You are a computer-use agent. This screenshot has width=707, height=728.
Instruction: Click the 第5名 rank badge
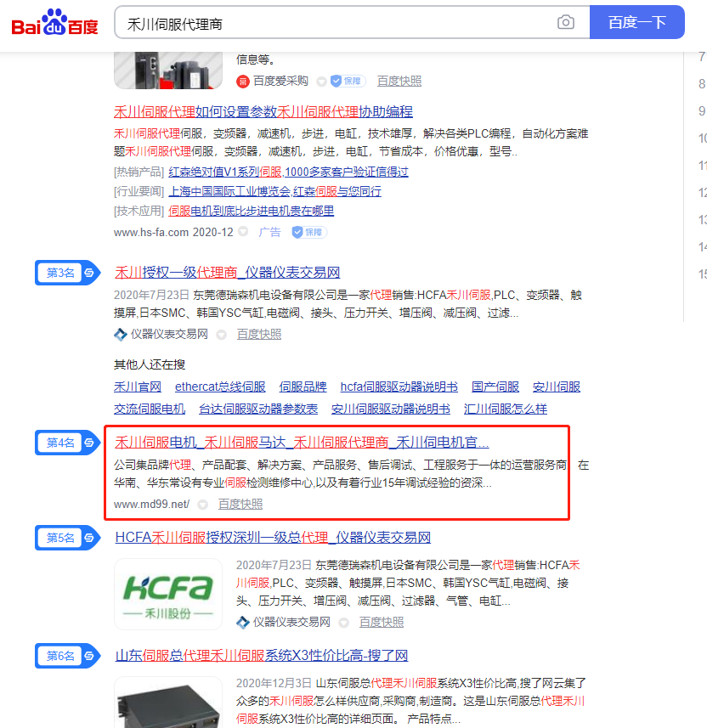(66, 538)
